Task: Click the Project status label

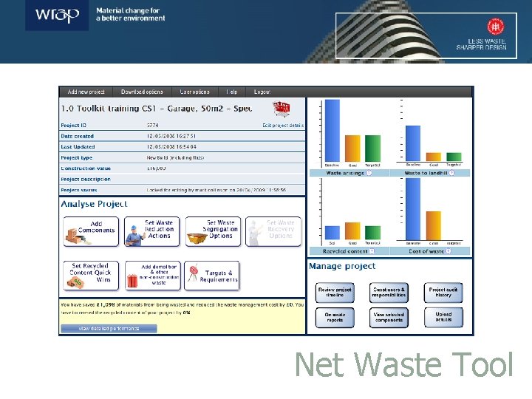Action: (79, 190)
